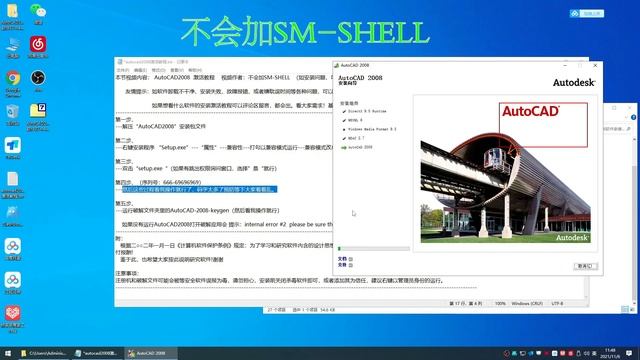Open the lower Baidu Netdisk desktop icon
This screenshot has height=360, width=640.
pos(13,282)
